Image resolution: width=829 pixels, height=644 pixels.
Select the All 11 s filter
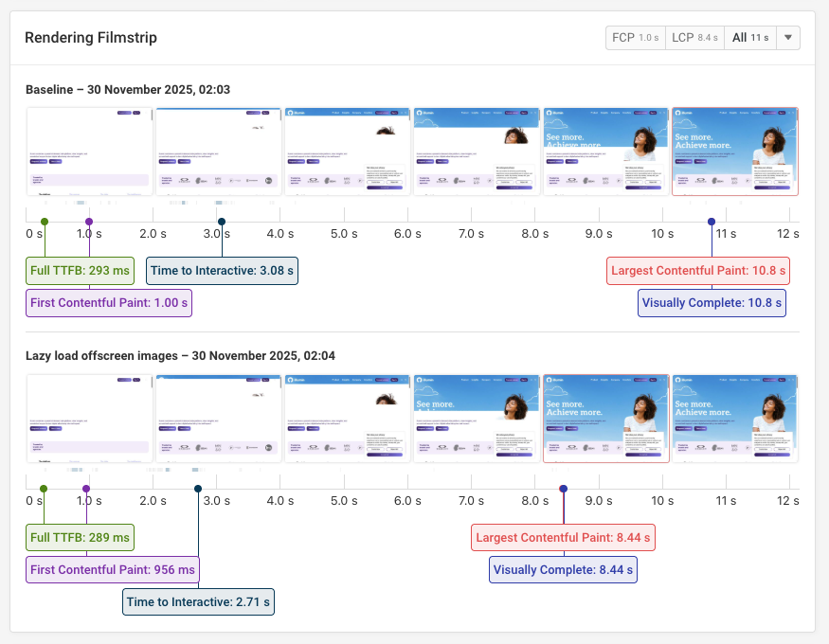[x=748, y=38]
